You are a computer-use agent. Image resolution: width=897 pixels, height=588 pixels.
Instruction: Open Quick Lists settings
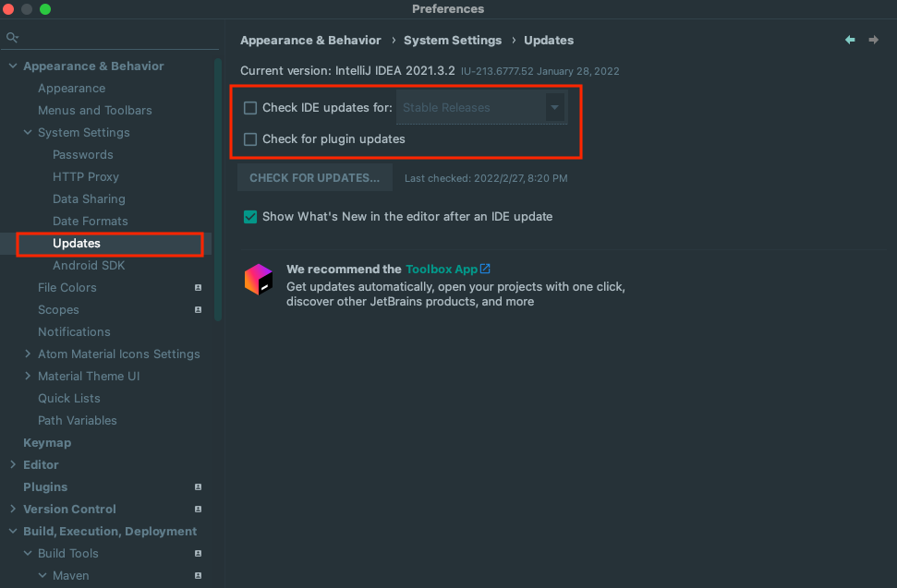point(68,398)
